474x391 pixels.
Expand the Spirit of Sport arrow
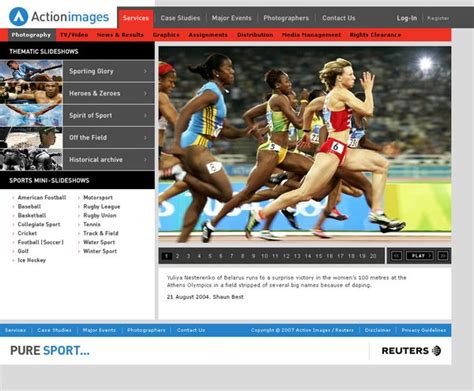(x=145, y=115)
